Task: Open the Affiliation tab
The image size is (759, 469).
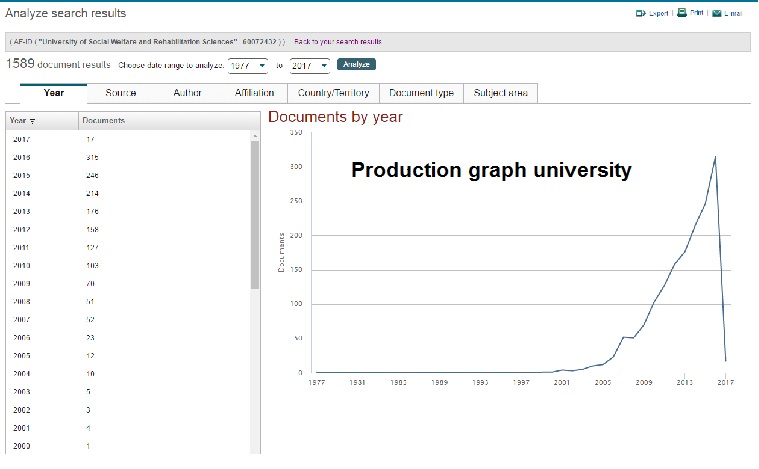Action: tap(254, 93)
